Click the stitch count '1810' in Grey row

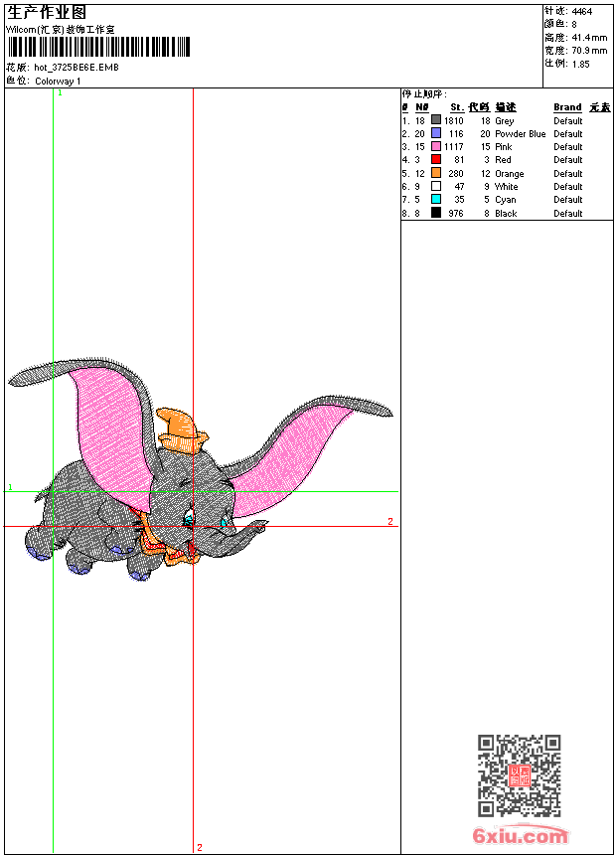[x=453, y=121]
